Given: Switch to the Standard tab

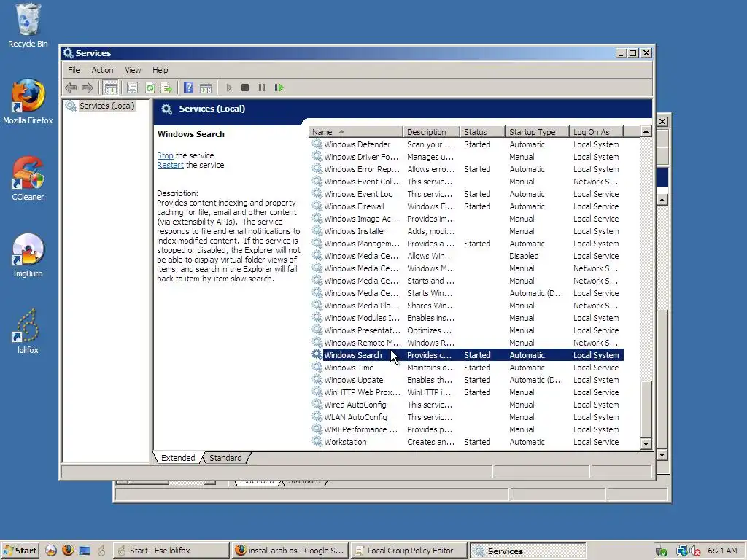Looking at the screenshot, I should 225,458.
